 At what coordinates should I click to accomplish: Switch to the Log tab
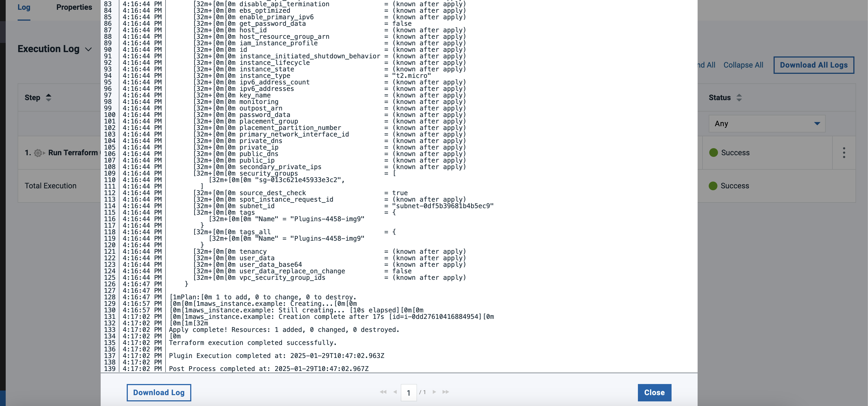24,7
